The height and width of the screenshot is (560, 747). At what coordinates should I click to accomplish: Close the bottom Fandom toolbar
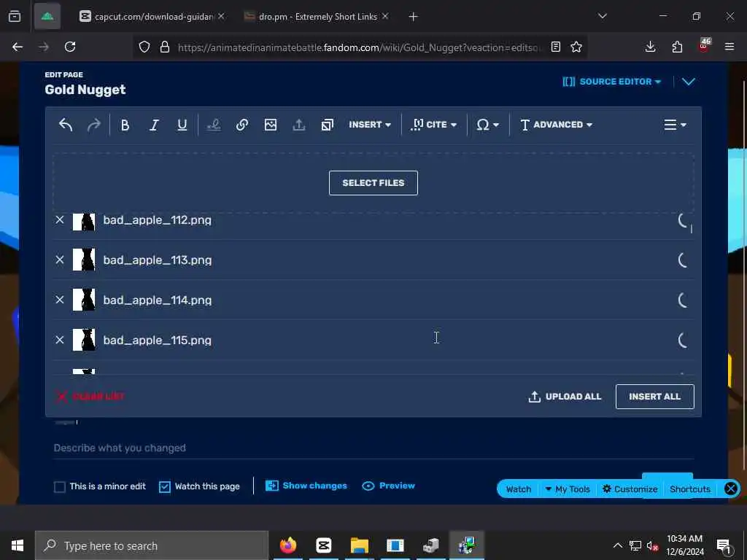click(730, 489)
